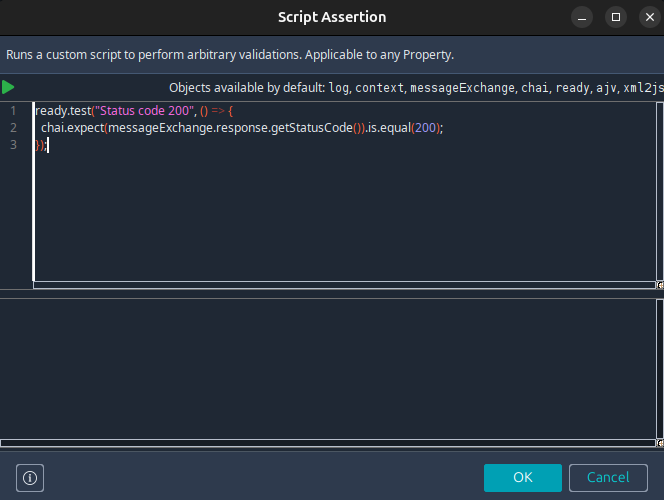Maximize the Script Assertion window

616,17
